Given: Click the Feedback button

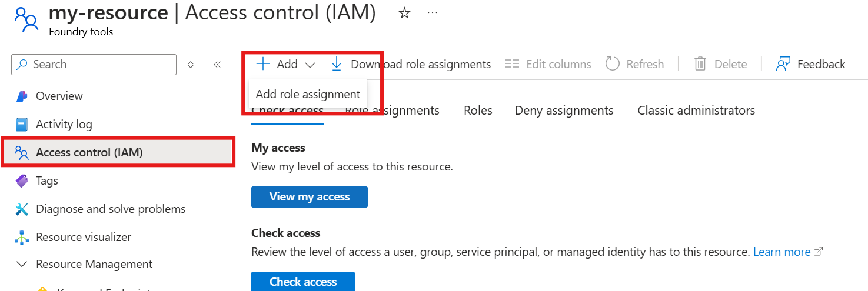Looking at the screenshot, I should coord(810,64).
